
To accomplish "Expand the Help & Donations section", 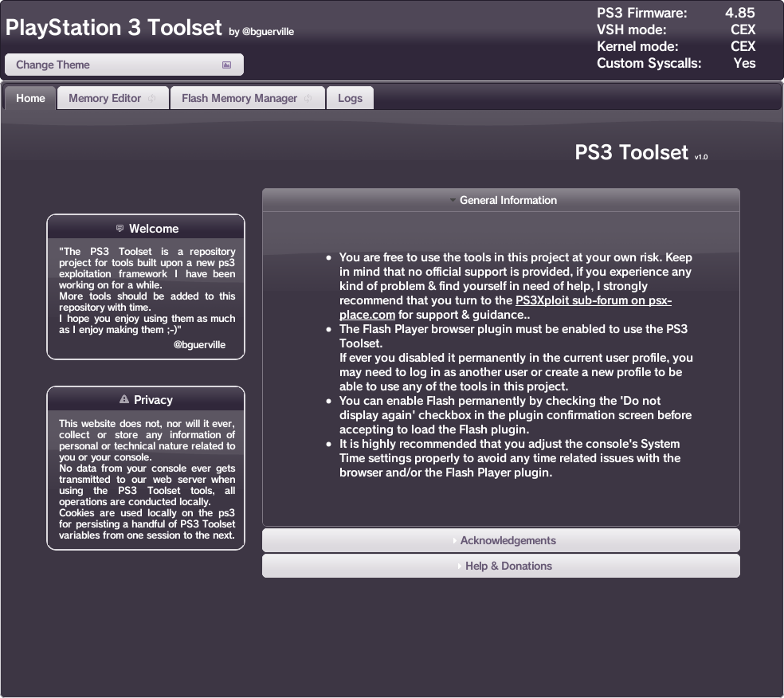I will (x=501, y=566).
